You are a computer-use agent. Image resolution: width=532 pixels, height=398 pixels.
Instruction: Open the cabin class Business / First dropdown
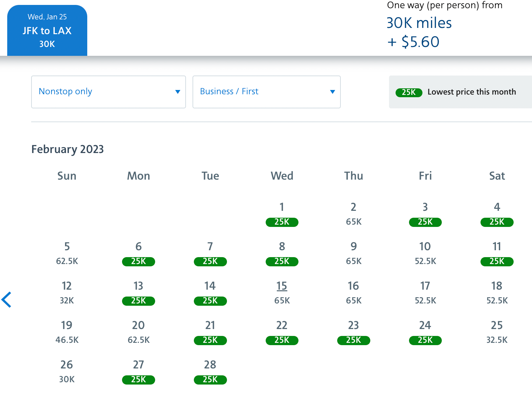pyautogui.click(x=266, y=92)
